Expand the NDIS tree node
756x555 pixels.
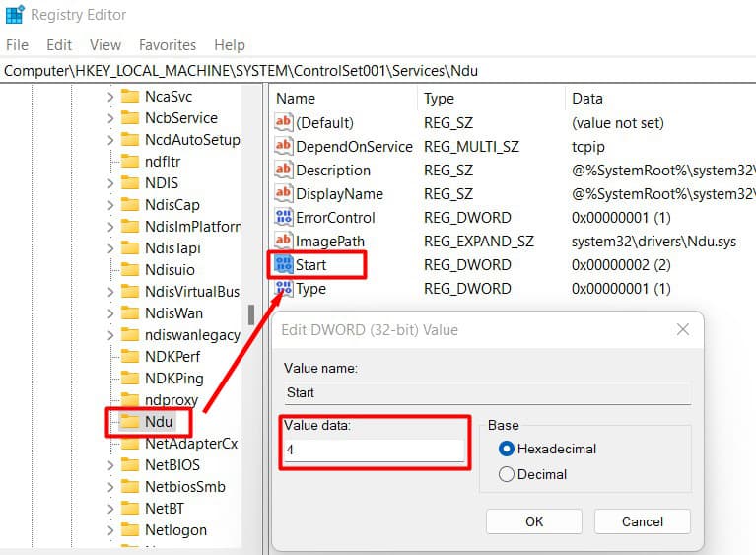[110, 183]
